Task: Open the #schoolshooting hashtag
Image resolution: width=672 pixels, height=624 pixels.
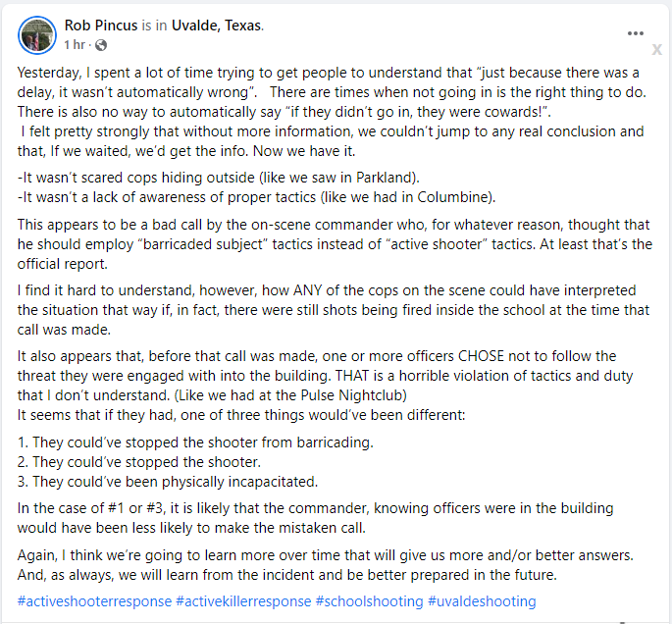Action: click(370, 601)
